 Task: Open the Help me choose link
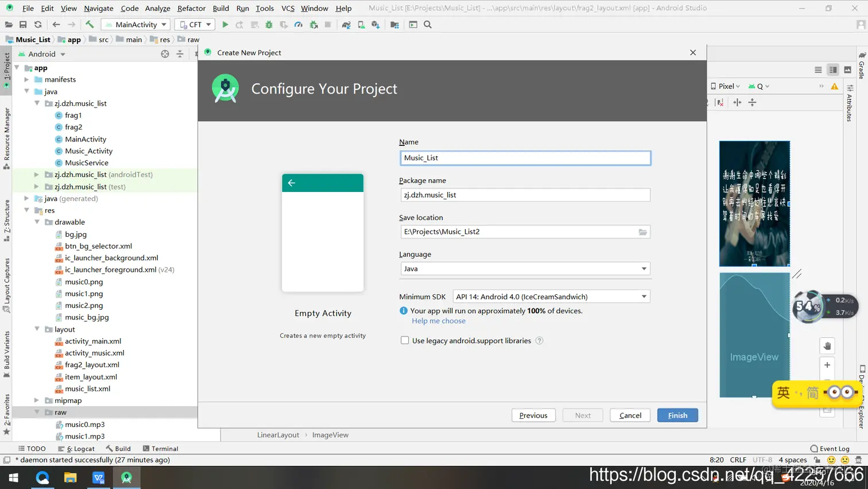439,321
